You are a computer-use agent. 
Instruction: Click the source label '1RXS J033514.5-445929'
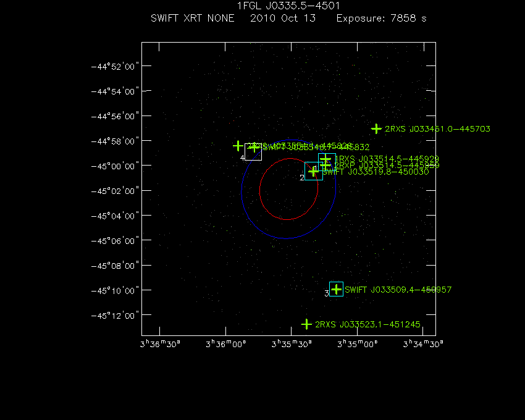387,158
